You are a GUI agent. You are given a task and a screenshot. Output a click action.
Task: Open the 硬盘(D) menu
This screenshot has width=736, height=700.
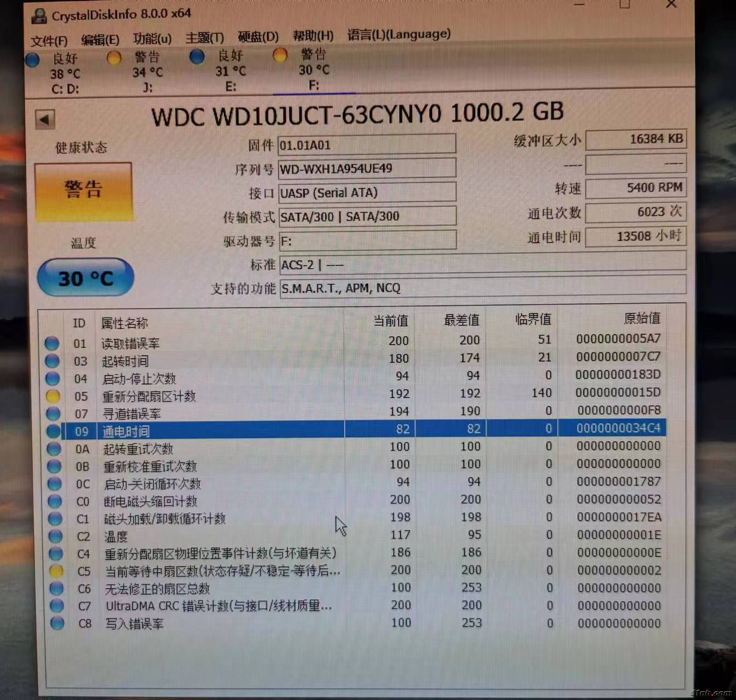tap(258, 37)
